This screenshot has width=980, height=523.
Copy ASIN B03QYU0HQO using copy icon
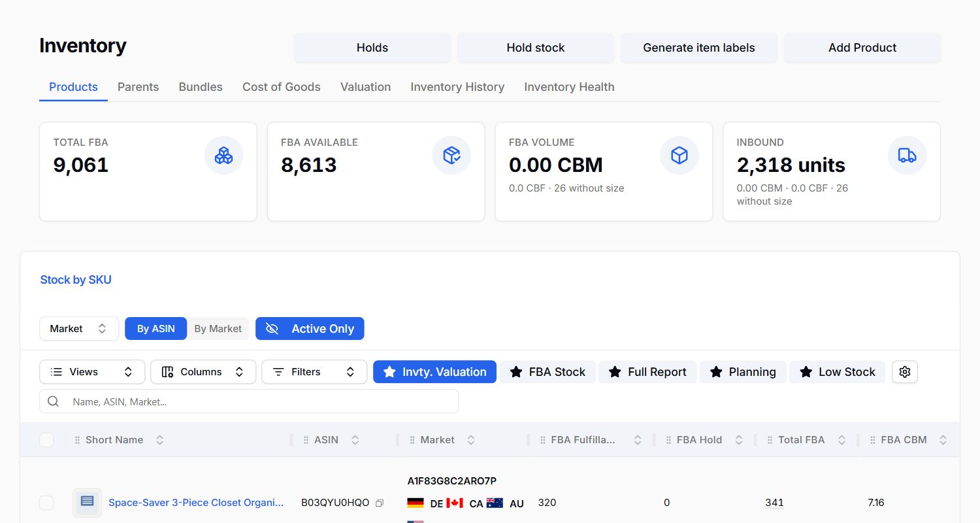[x=380, y=503]
